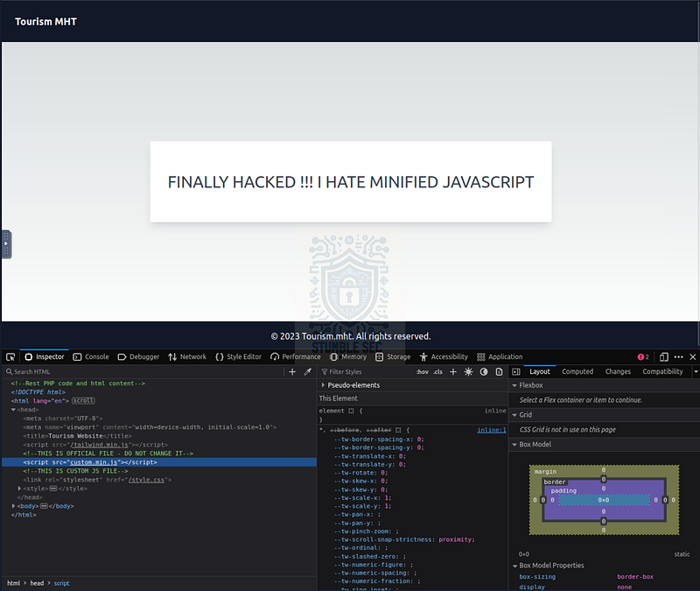Screen dimensions: 700x591
Task: Open the Changes sidebar tab
Action: click(x=618, y=371)
